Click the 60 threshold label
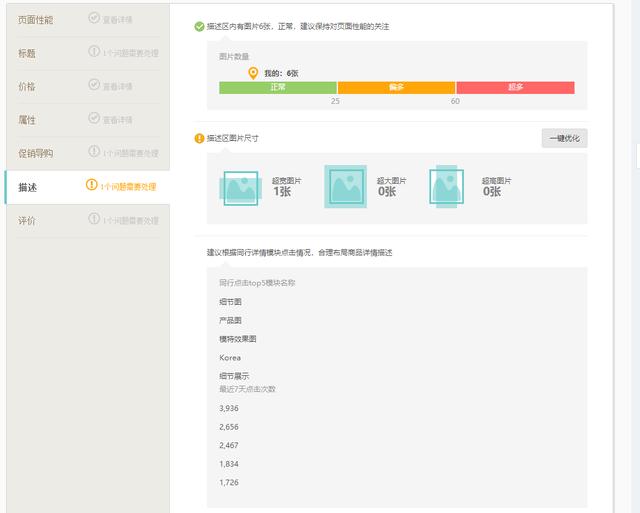 [455, 101]
